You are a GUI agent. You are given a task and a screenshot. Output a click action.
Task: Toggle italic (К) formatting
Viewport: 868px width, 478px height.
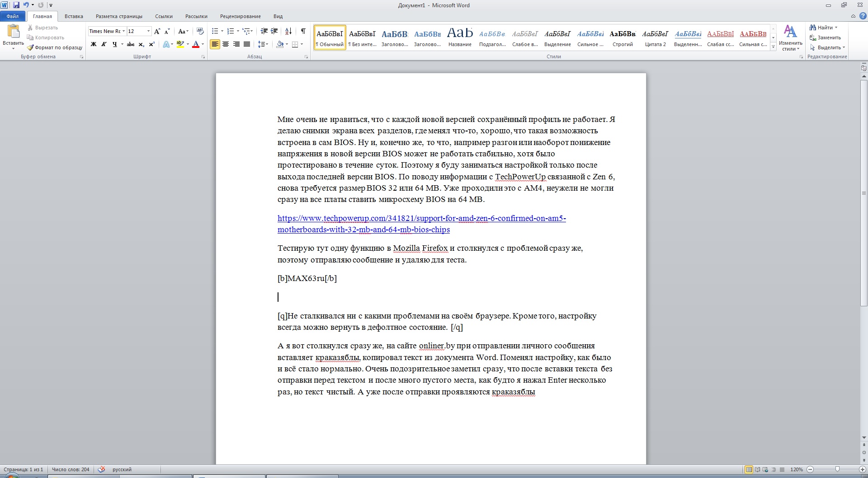point(104,44)
